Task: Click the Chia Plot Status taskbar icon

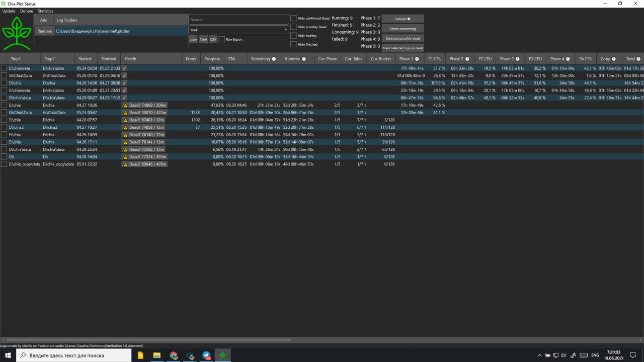Action: pos(223,355)
